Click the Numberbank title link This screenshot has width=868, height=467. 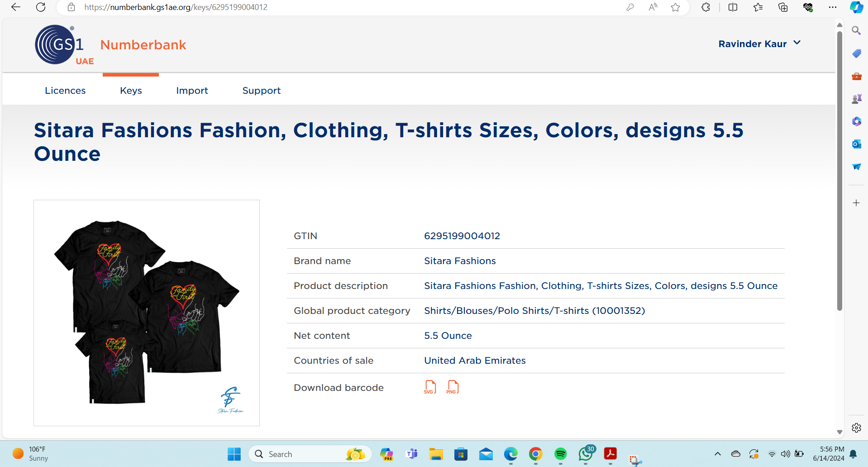143,45
